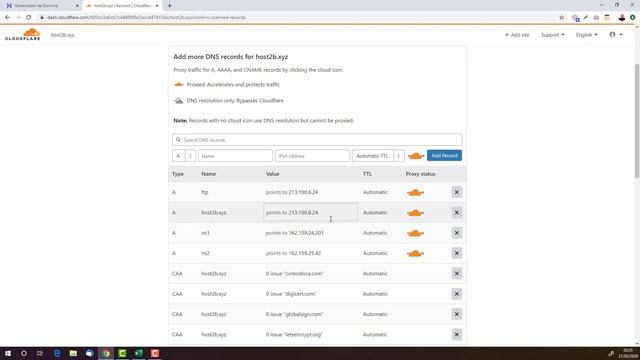640x360 pixels.
Task: Delete the record pointing to 162.159.24.201
Action: 457,233
